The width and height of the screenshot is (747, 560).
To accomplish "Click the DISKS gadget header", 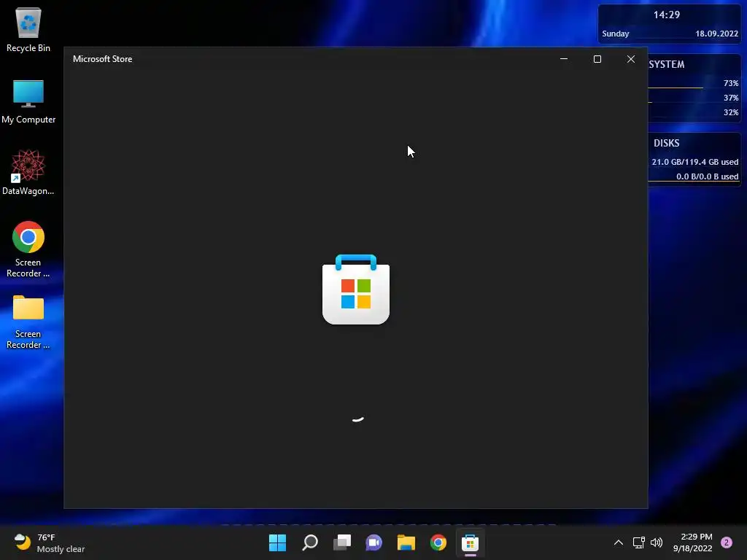I will tap(667, 143).
